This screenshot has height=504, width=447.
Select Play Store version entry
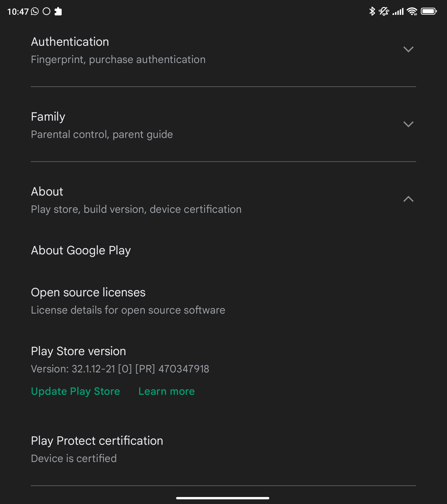coord(223,360)
